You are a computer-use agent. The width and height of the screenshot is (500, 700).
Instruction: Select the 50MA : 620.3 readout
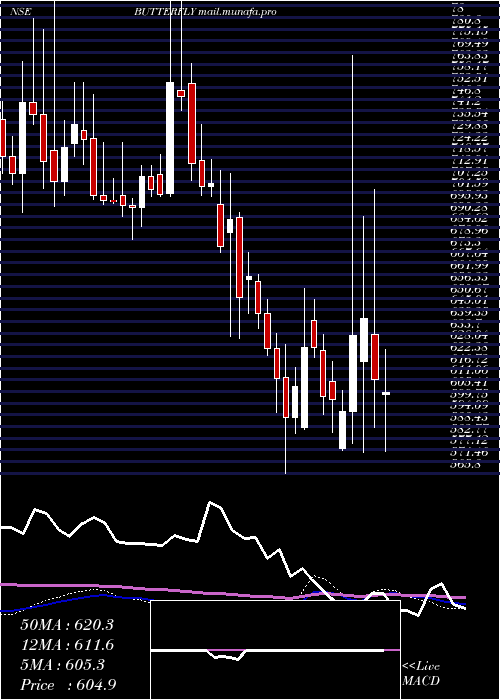click(67, 625)
